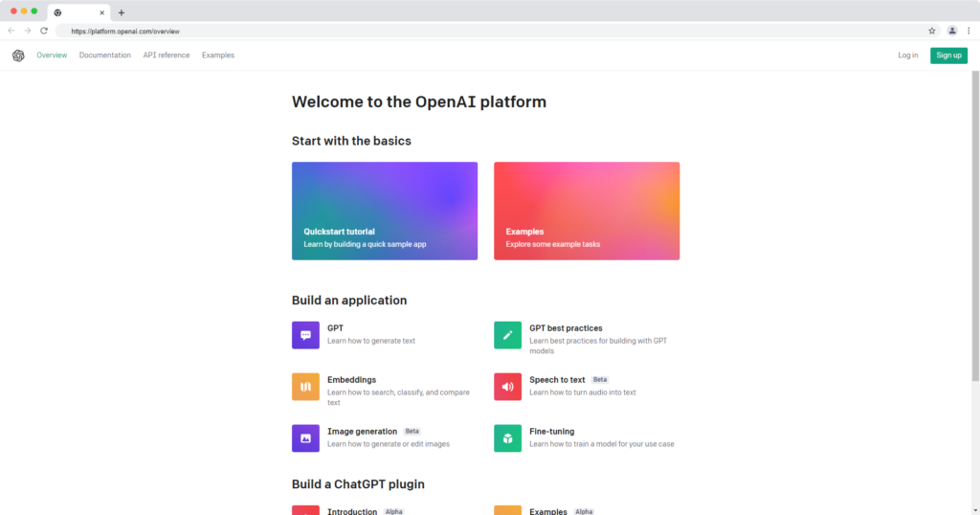This screenshot has width=980, height=515.
Task: Click the page vertical scrollbar thumb
Action: click(975, 226)
